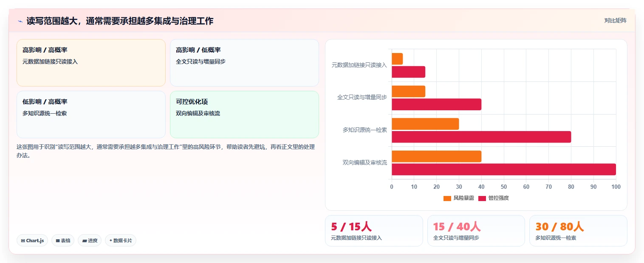This screenshot has width=644, height=263.
Task: Select the 高影响 / 低概率 card
Action: (244, 63)
